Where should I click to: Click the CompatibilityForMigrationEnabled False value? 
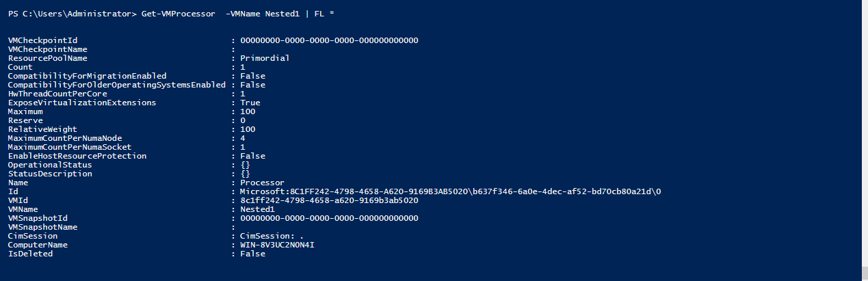click(252, 76)
